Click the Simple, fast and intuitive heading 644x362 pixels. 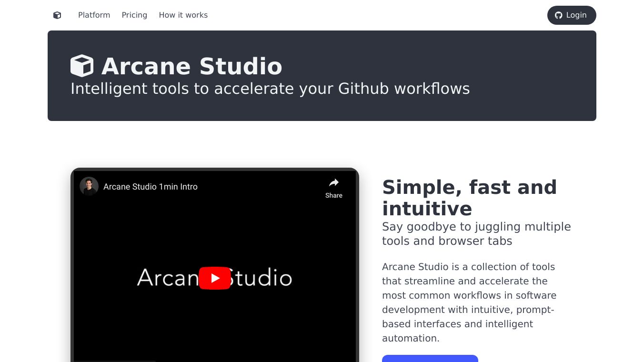[469, 198]
